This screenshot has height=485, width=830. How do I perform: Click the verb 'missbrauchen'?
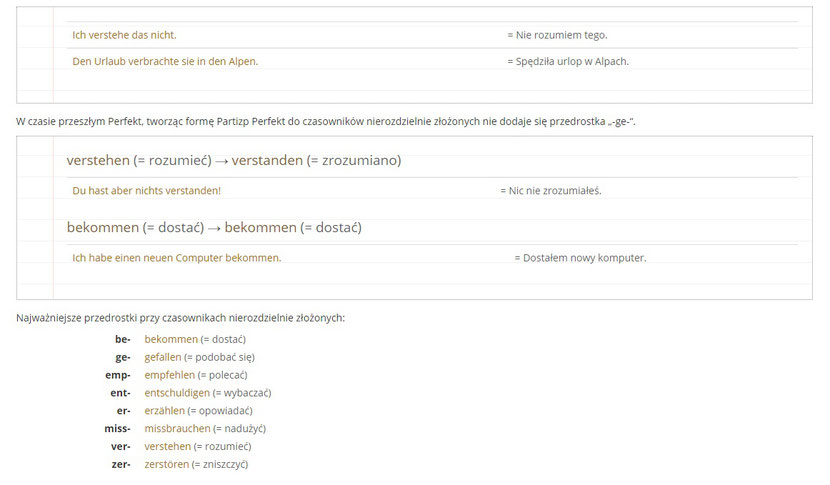click(177, 428)
